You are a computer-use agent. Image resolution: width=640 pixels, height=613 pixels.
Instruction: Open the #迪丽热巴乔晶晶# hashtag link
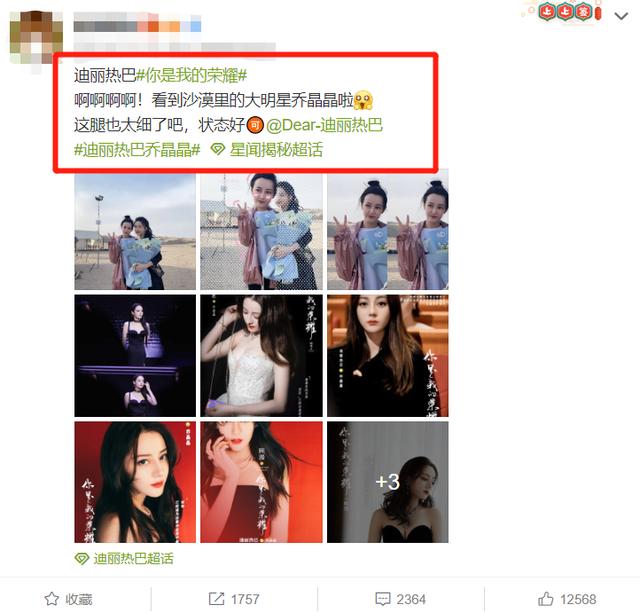(137, 150)
